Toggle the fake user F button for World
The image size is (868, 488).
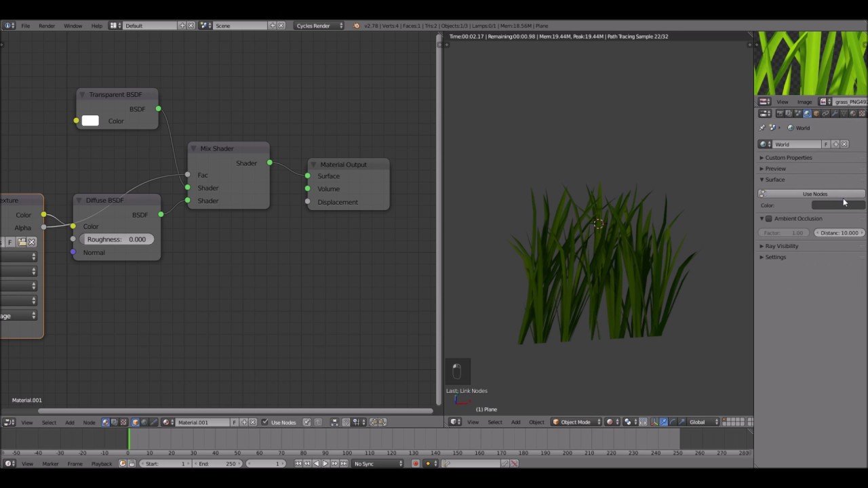[x=826, y=144]
